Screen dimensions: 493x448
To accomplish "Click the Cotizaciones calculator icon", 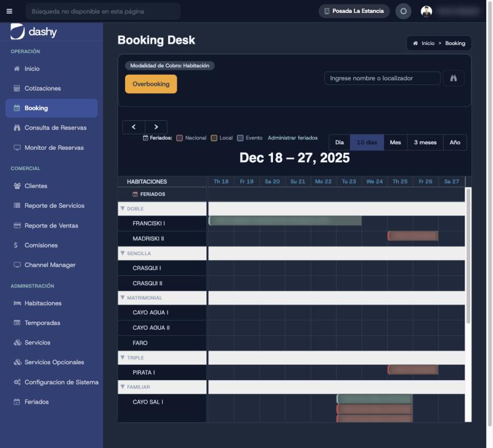I will [17, 88].
